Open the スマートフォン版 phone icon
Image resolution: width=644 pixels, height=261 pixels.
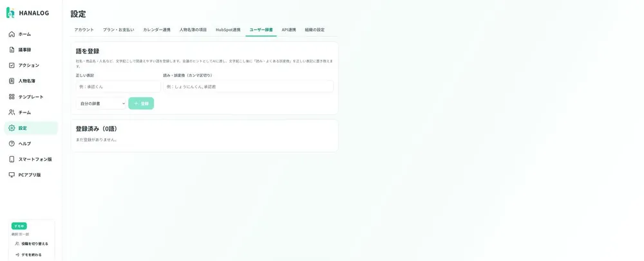coord(12,159)
